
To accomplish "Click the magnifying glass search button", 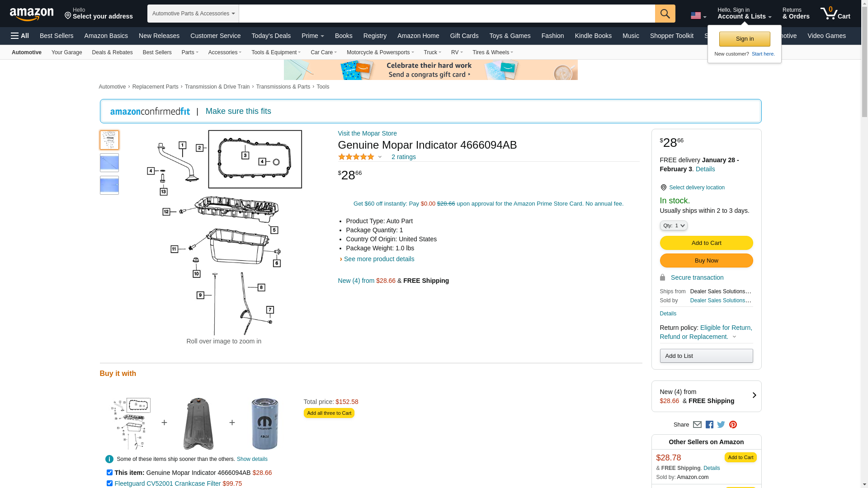I will [x=665, y=14].
